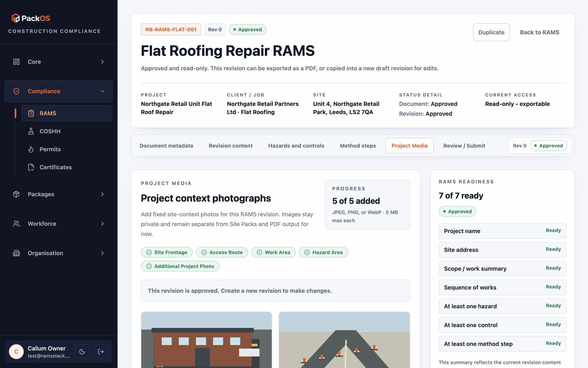The width and height of the screenshot is (588, 368).
Task: Click the revision approved notice banner
Action: [x=275, y=291]
